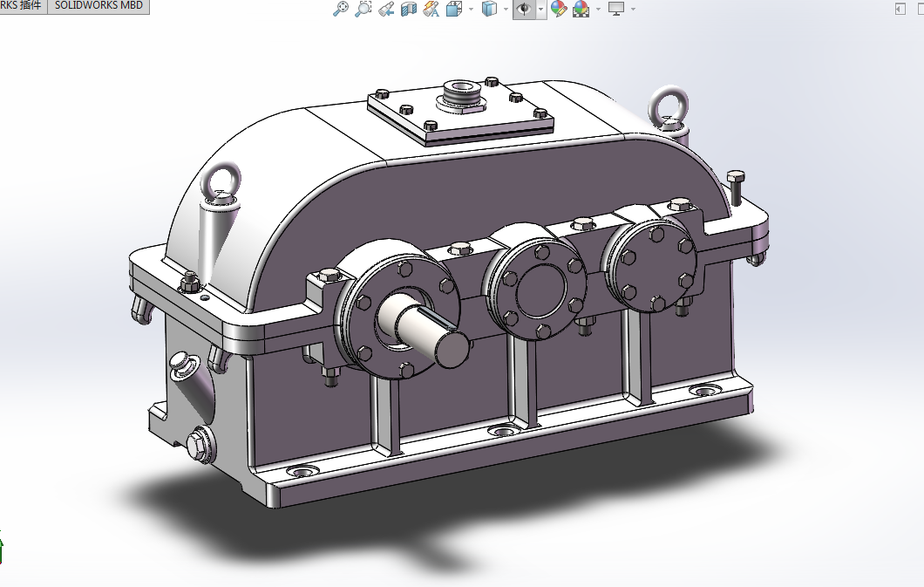The height and width of the screenshot is (587, 924).
Task: Click the Display Style cube icon
Action: point(489,9)
